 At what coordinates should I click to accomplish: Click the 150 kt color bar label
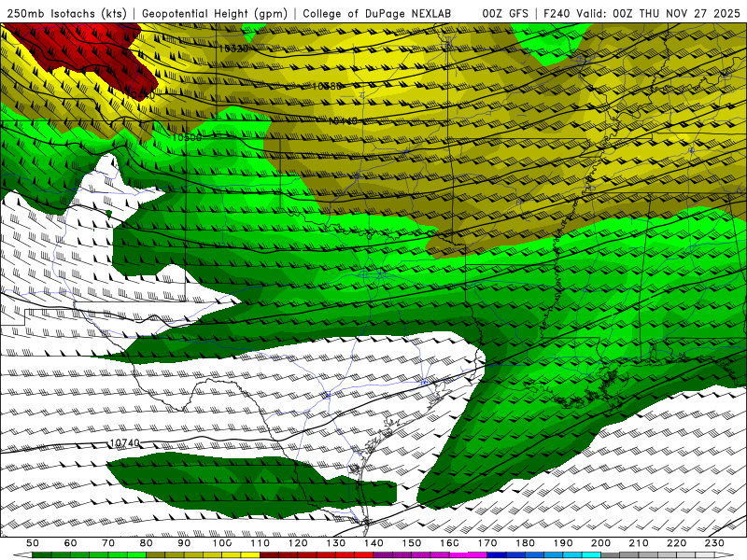point(412,543)
